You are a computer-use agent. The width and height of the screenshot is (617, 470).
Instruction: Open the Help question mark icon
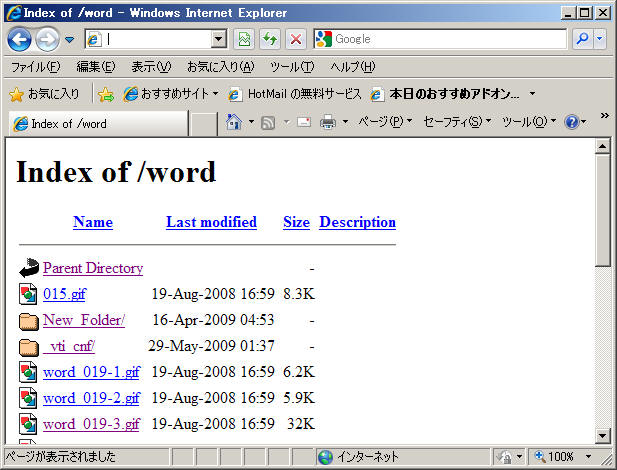(x=571, y=122)
